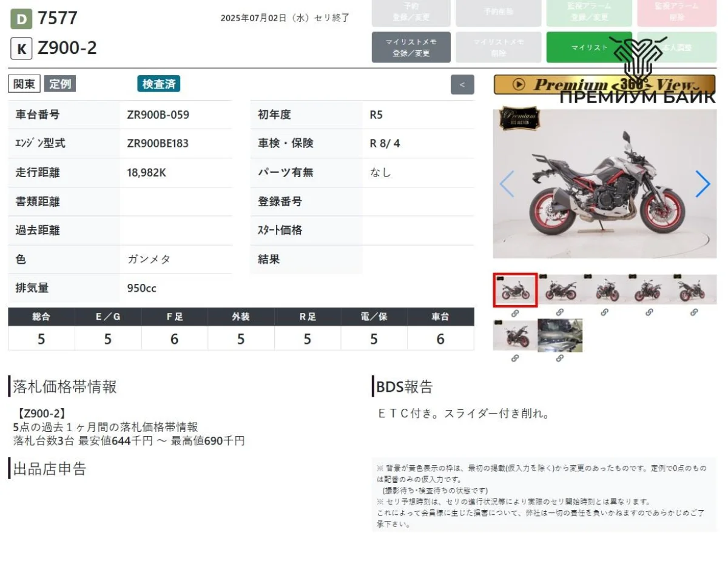Click the 予約 登録/変更 button
The image size is (728, 561).
[411, 13]
